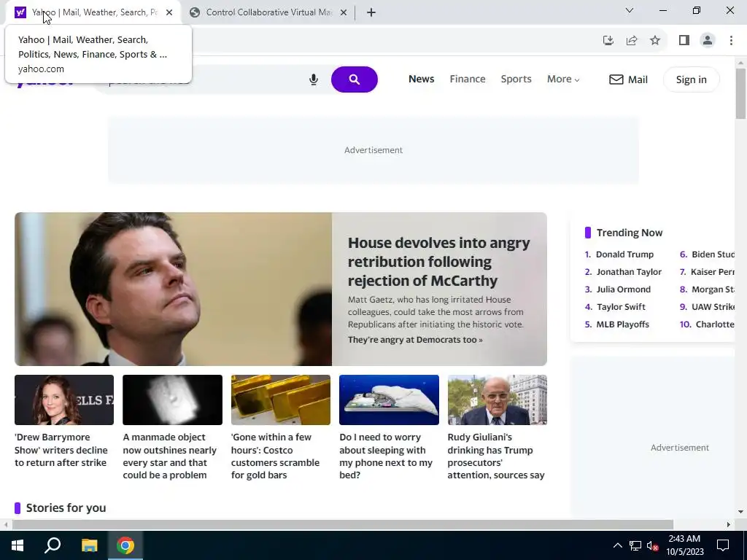This screenshot has height=560, width=747.
Task: Read the manmade object outshines star story
Action: [169, 456]
